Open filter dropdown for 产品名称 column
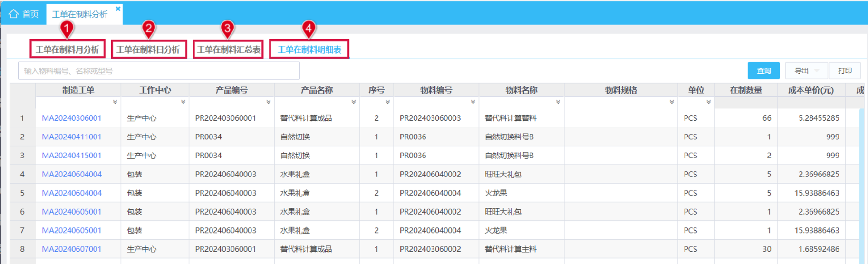This screenshot has width=868, height=264. 354,102
